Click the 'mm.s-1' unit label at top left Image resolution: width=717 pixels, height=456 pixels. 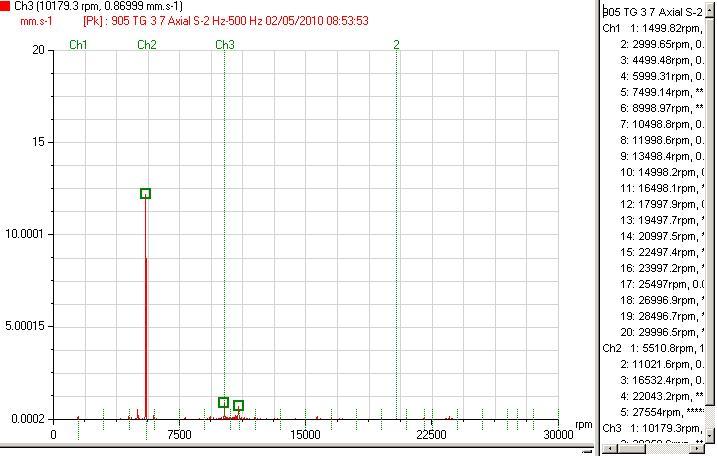pyautogui.click(x=36, y=21)
